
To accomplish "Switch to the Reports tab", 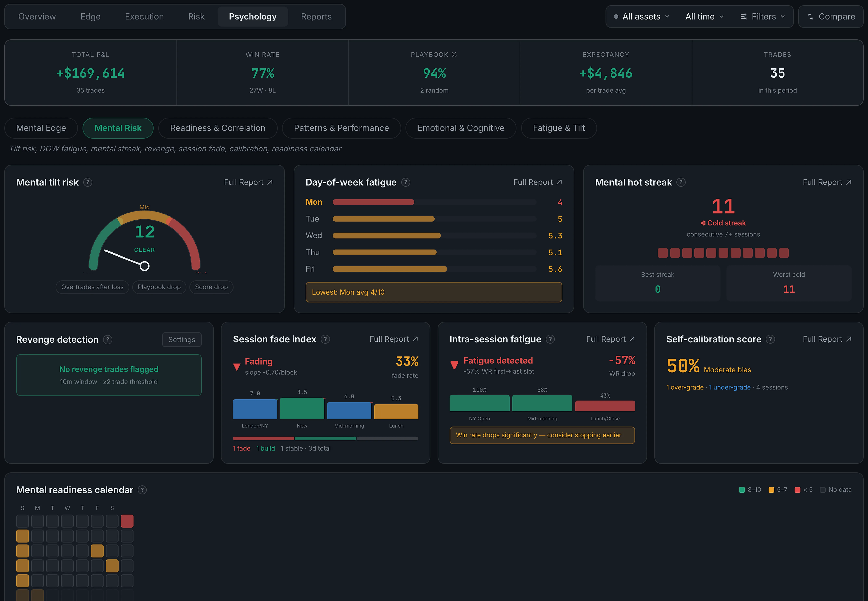I will [x=316, y=17].
